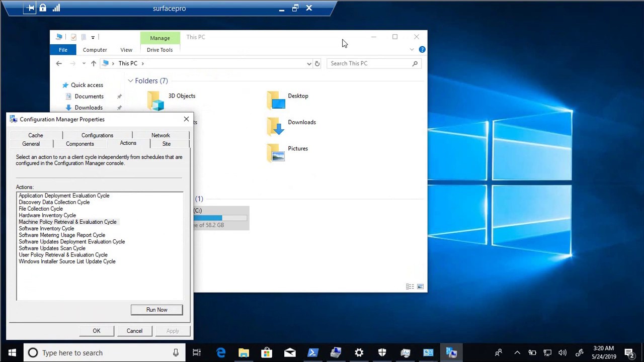This screenshot has height=362, width=644.
Task: Open the View ribbon tab
Action: (126, 50)
